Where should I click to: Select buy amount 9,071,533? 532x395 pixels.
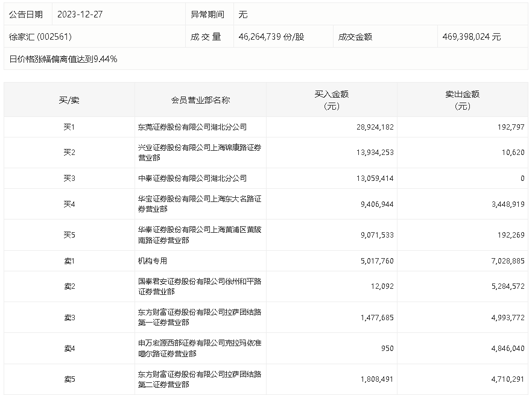tap(377, 235)
